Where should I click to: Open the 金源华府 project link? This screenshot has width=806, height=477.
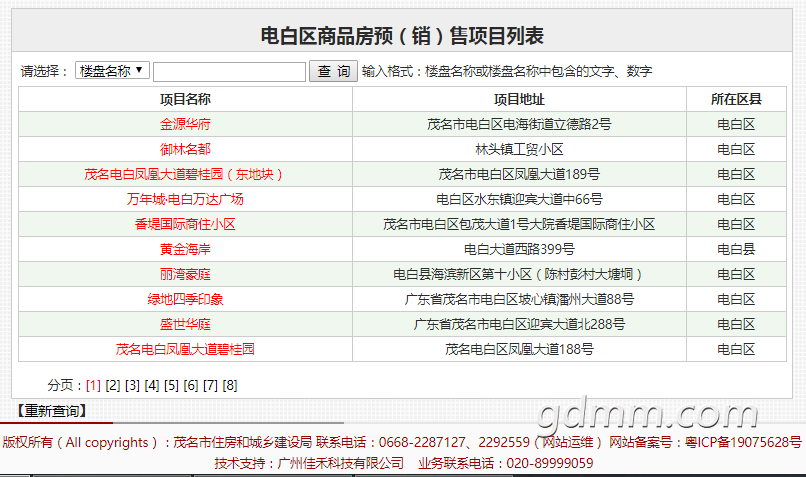pyautogui.click(x=185, y=125)
